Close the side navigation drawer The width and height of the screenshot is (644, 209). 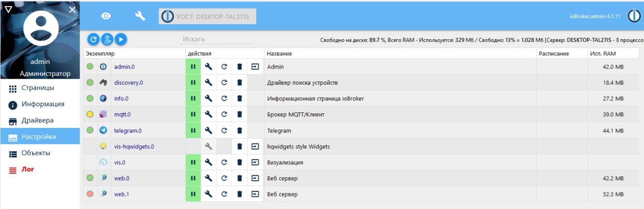tap(72, 10)
